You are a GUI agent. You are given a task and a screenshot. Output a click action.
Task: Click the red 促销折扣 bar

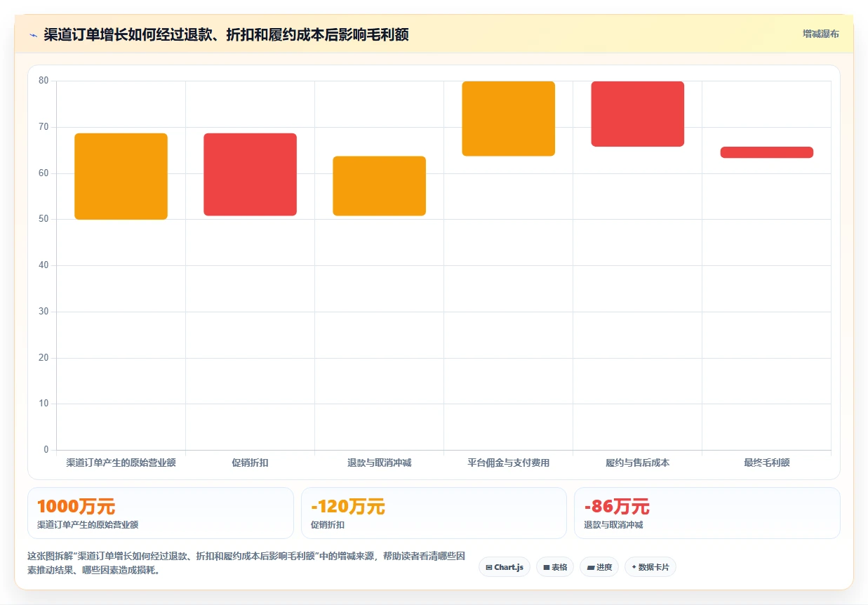251,174
